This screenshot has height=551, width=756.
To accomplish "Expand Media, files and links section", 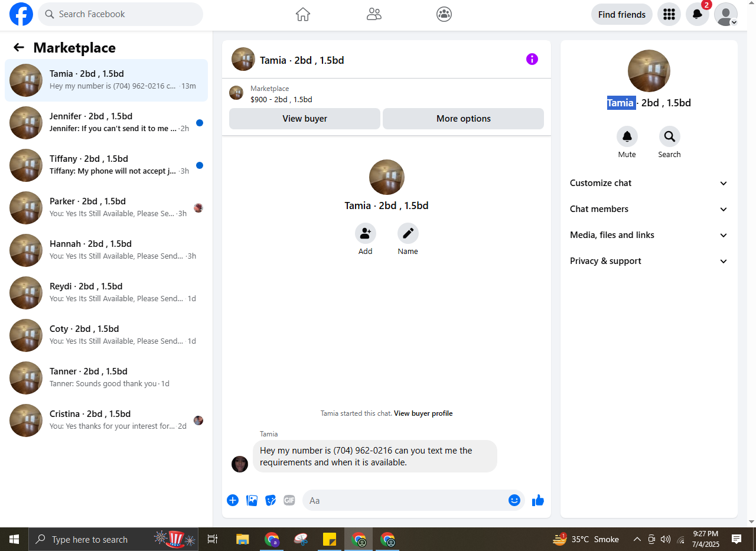I will (649, 235).
